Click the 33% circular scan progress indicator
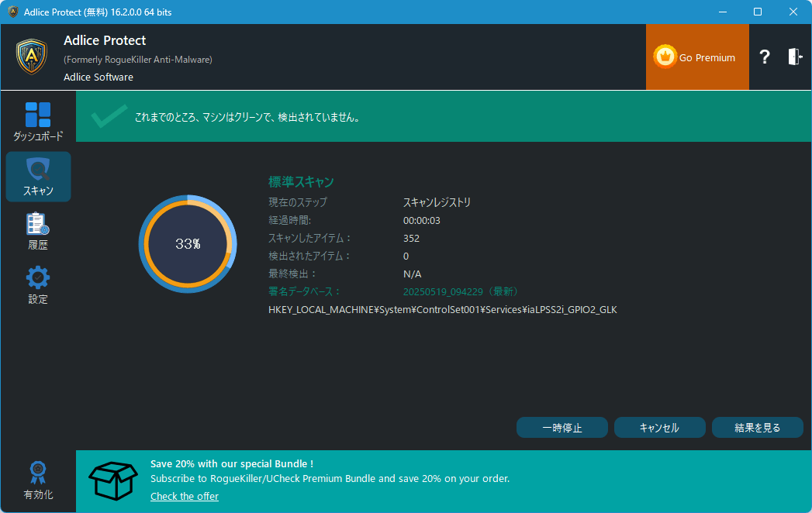The image size is (812, 513). click(x=188, y=244)
